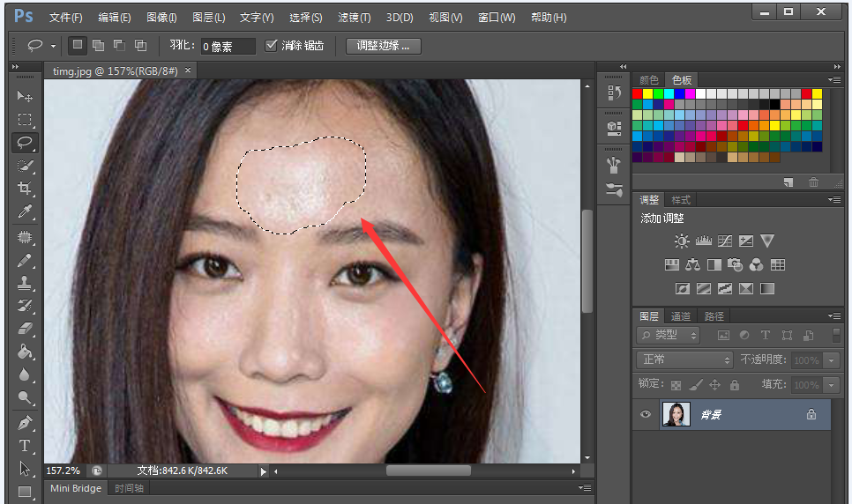The height and width of the screenshot is (504, 852).
Task: Add a Brightness/Contrast adjustment
Action: click(x=682, y=241)
